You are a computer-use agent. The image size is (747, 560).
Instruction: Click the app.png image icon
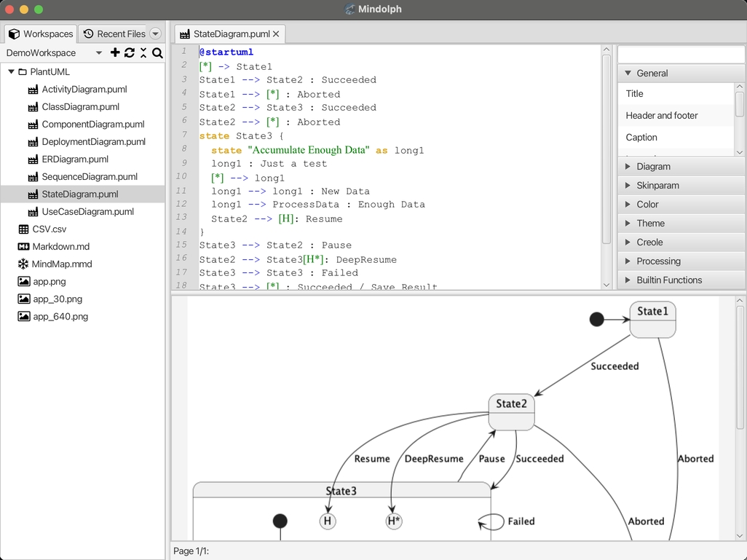pyautogui.click(x=24, y=281)
